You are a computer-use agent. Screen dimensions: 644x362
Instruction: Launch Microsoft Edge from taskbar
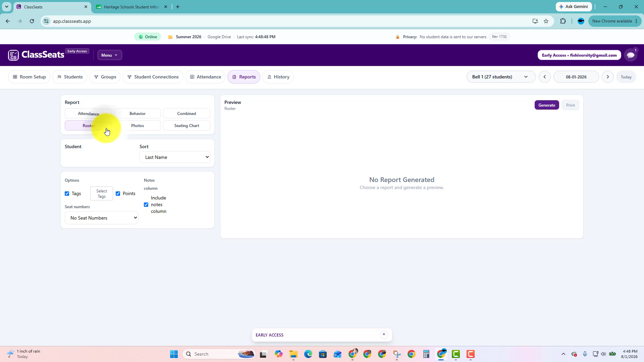coord(308,354)
